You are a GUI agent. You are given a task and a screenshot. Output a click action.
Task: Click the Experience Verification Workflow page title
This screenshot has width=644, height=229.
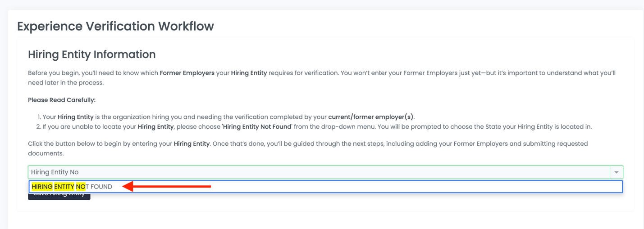point(115,26)
